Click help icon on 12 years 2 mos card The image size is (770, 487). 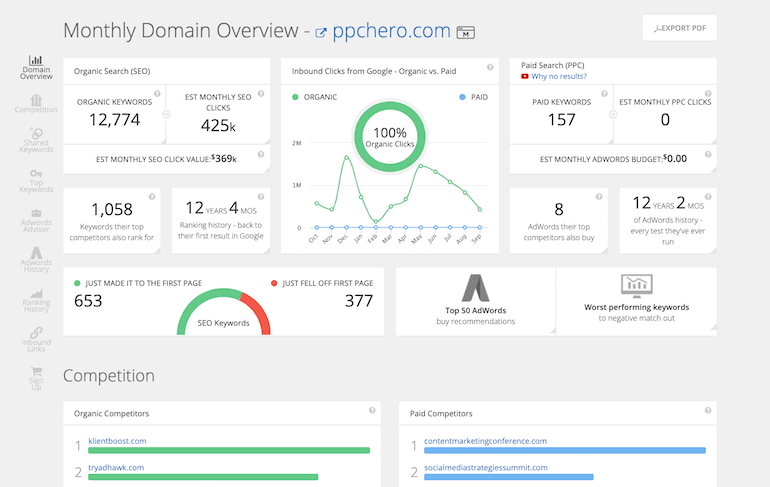[x=708, y=196]
